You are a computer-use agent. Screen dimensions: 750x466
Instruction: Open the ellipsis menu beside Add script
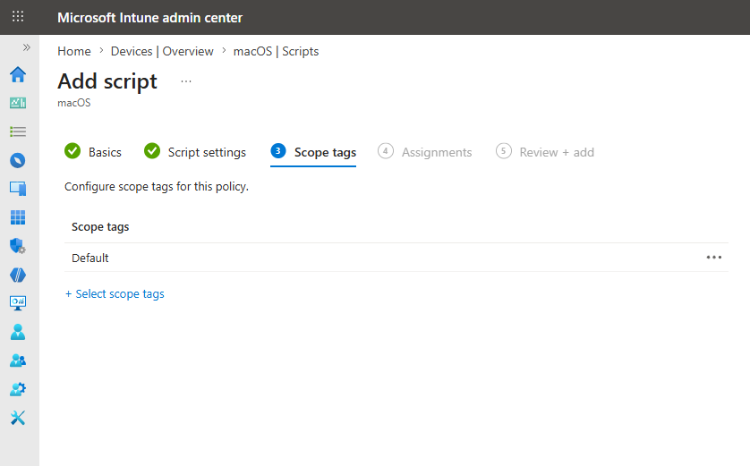click(x=186, y=81)
